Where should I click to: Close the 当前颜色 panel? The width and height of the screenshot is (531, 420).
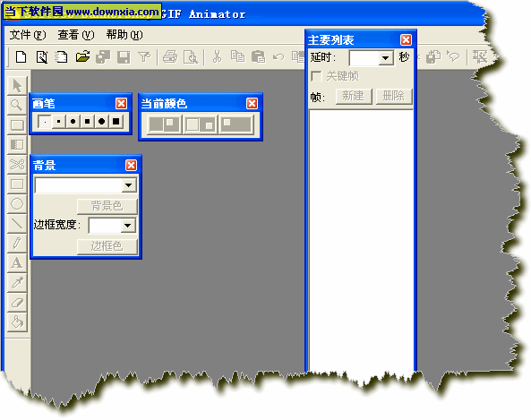(x=252, y=103)
